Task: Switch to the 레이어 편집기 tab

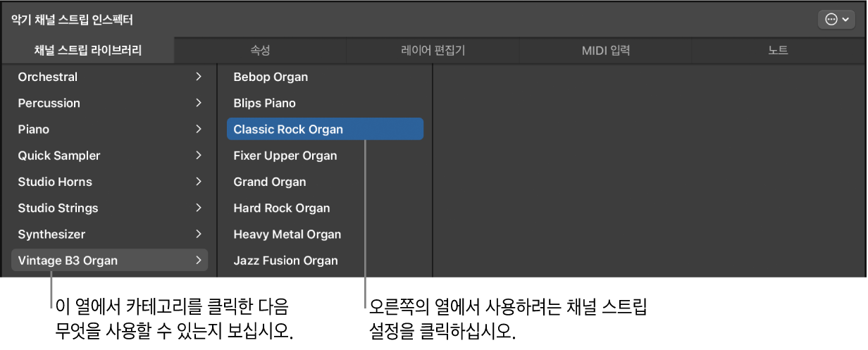Action: (433, 51)
